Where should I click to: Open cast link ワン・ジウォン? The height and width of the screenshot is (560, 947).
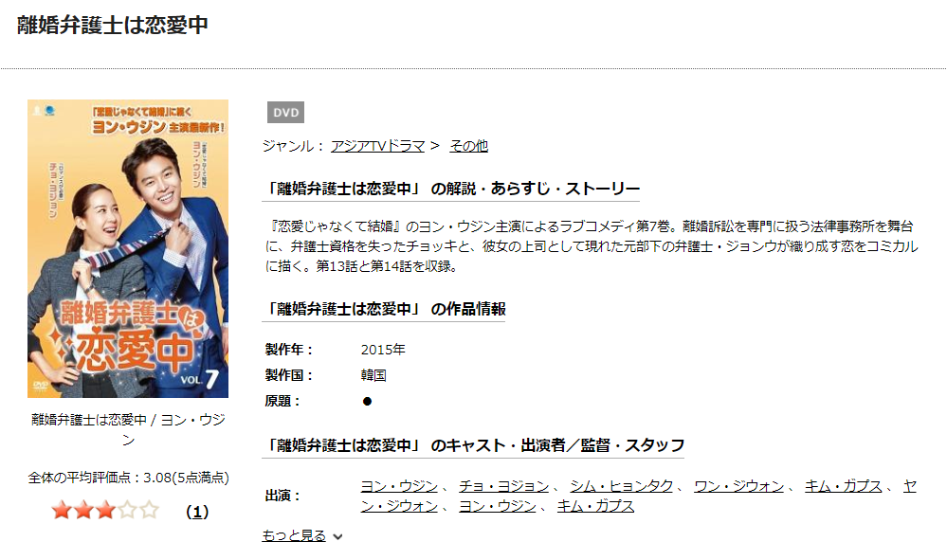(738, 486)
